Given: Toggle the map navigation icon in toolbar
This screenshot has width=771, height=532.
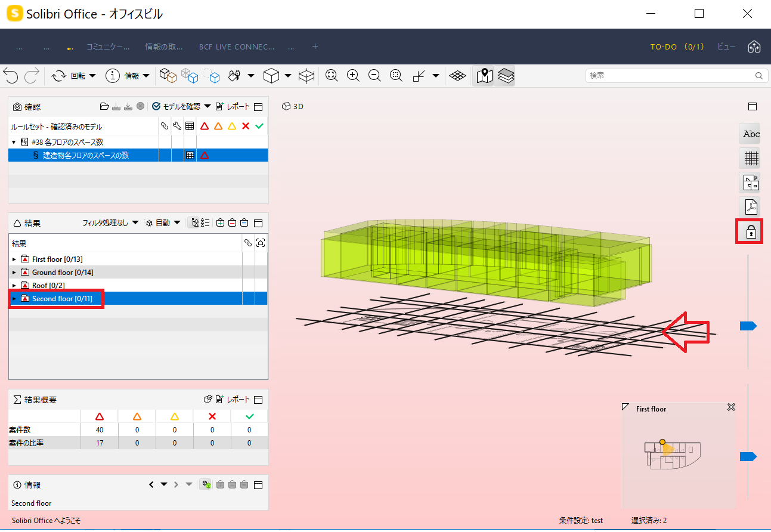Looking at the screenshot, I should 484,76.
